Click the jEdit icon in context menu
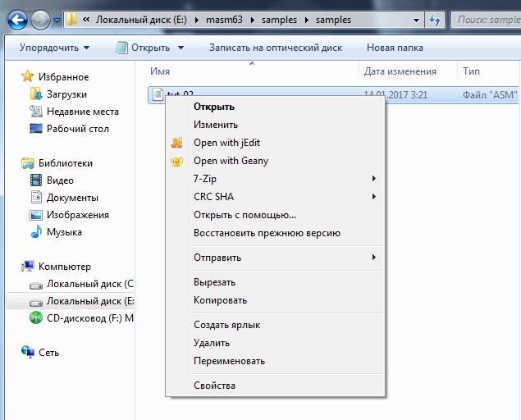521x420 pixels. click(x=176, y=143)
